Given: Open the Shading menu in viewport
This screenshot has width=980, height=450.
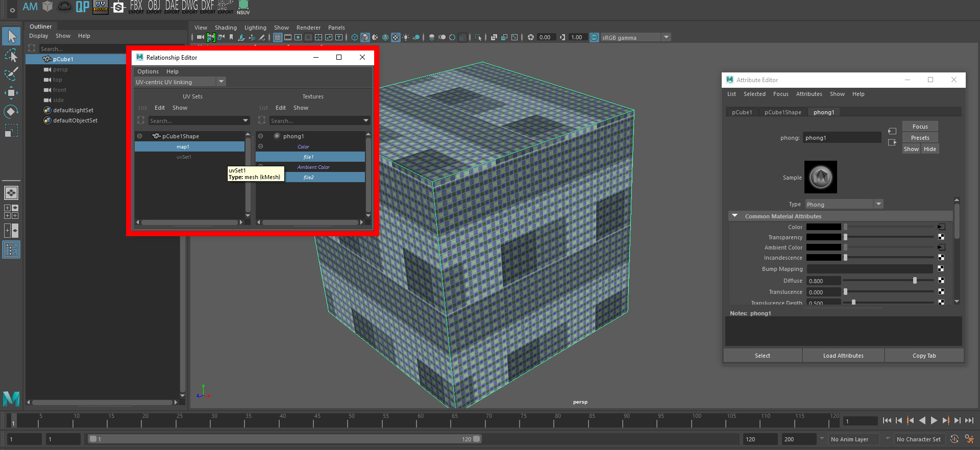Looking at the screenshot, I should (226, 28).
